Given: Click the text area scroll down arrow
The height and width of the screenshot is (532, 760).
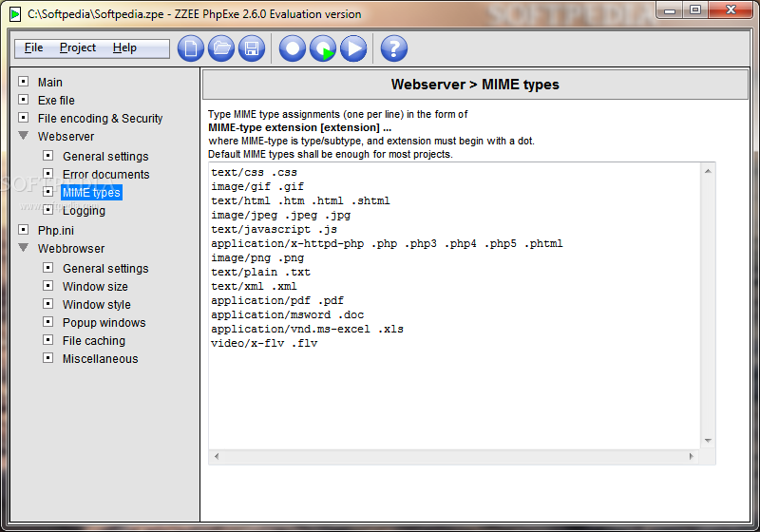Looking at the screenshot, I should [x=708, y=441].
